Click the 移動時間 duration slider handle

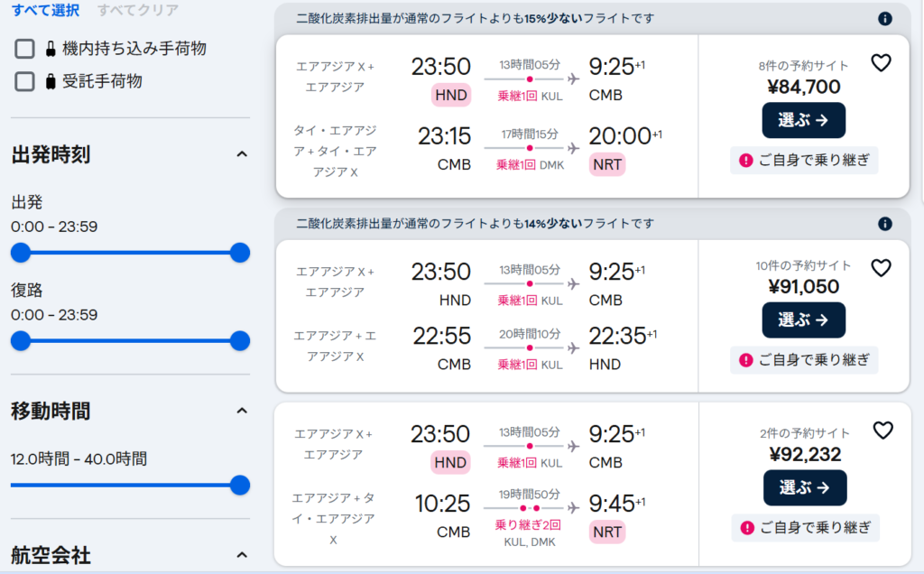[x=240, y=486]
